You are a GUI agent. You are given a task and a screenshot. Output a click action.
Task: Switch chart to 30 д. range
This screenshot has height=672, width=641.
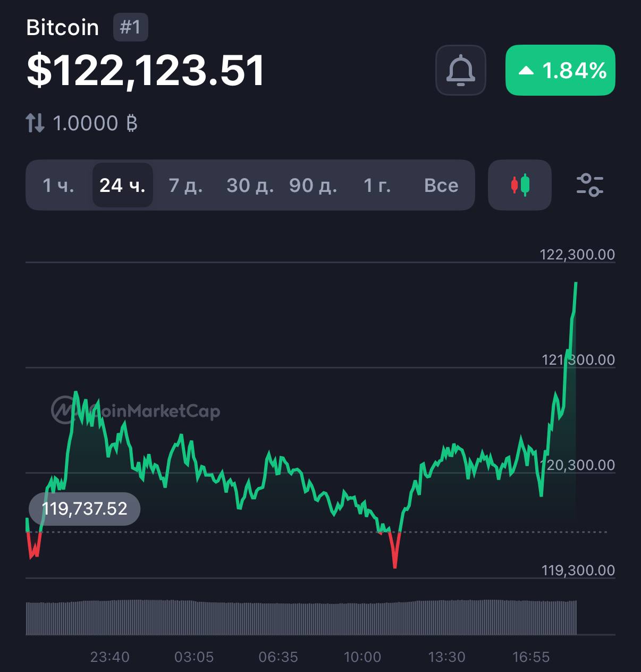coord(250,185)
